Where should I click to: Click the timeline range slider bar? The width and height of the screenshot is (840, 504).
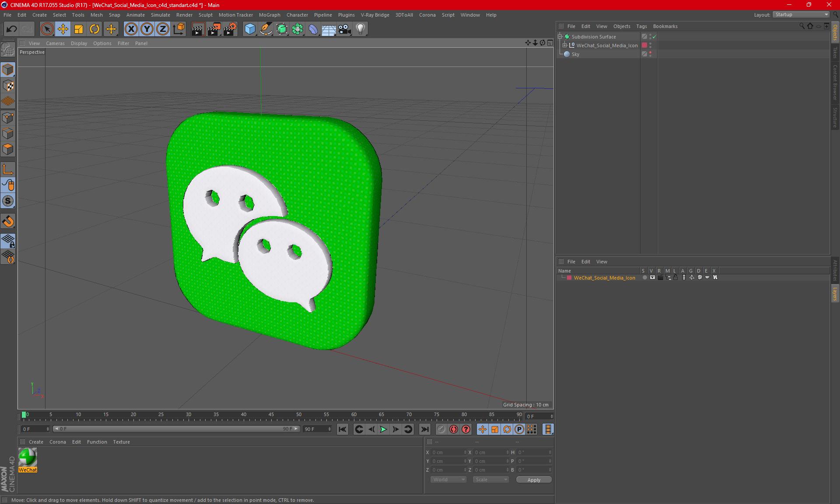pyautogui.click(x=176, y=429)
